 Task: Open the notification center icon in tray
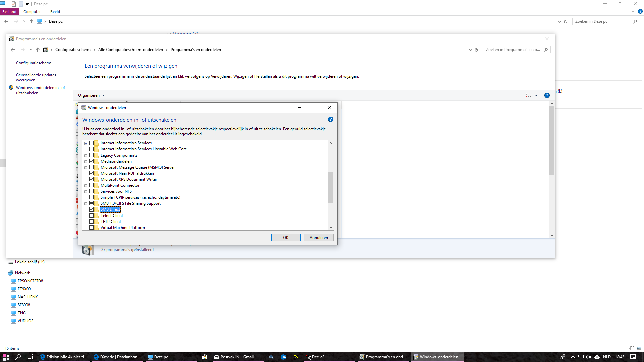click(x=633, y=357)
